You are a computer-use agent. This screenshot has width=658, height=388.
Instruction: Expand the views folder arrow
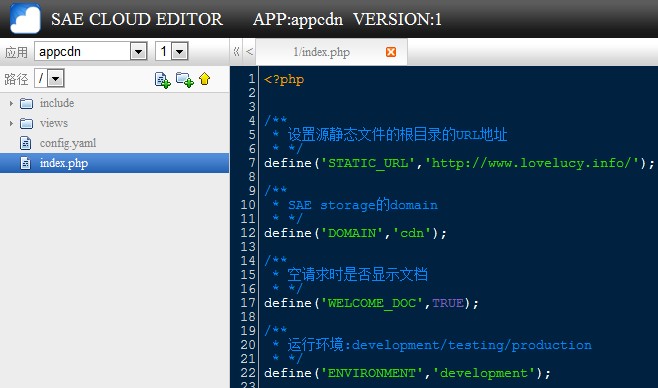11,123
